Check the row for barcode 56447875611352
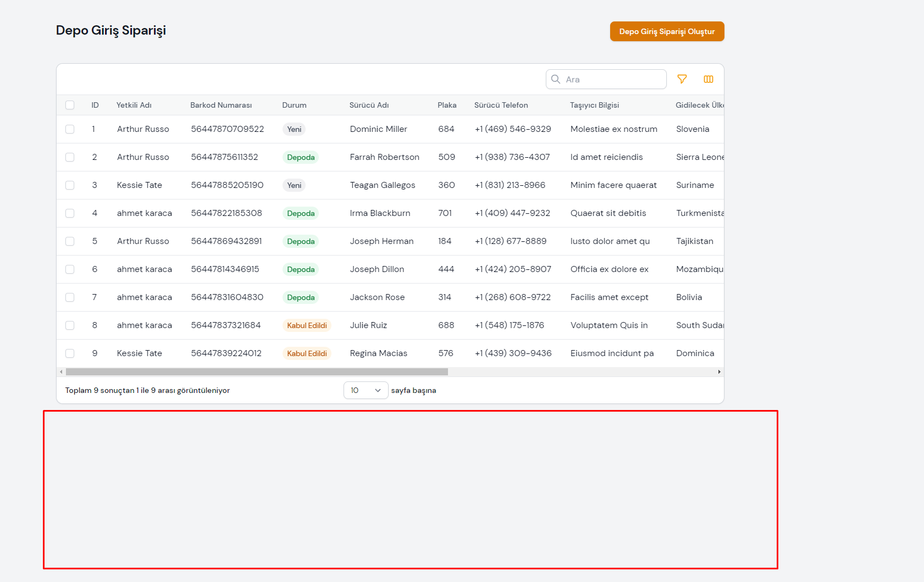924x582 pixels. click(x=70, y=157)
